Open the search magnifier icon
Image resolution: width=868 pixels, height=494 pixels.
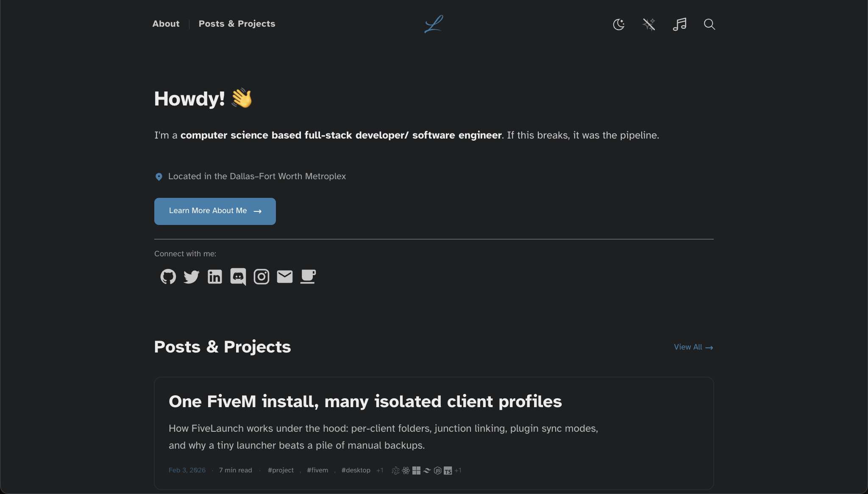[709, 25]
